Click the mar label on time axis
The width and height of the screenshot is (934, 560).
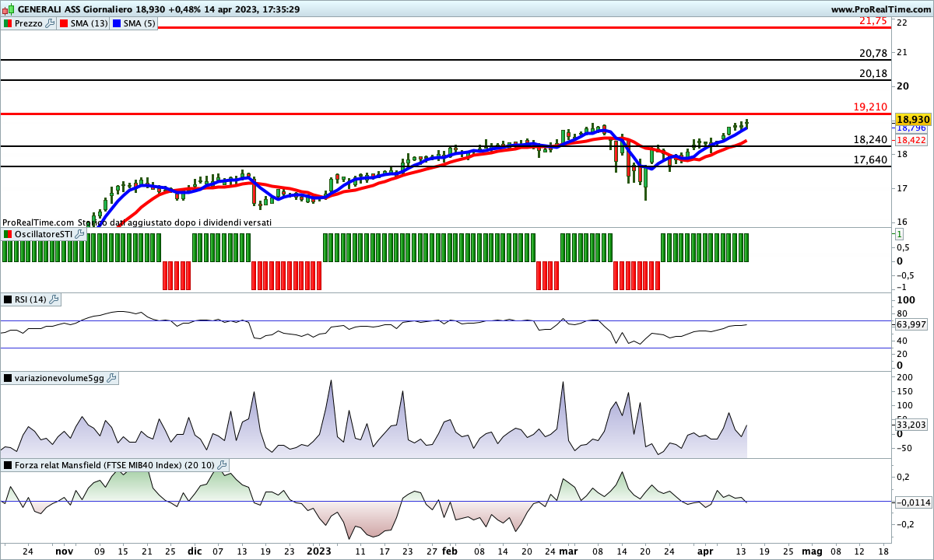point(569,551)
